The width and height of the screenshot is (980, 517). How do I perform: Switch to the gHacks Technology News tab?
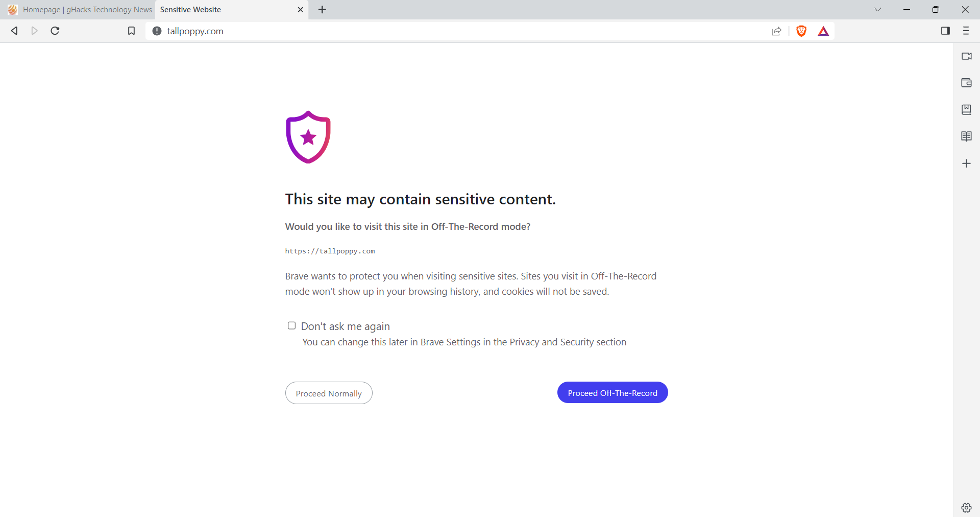click(82, 10)
